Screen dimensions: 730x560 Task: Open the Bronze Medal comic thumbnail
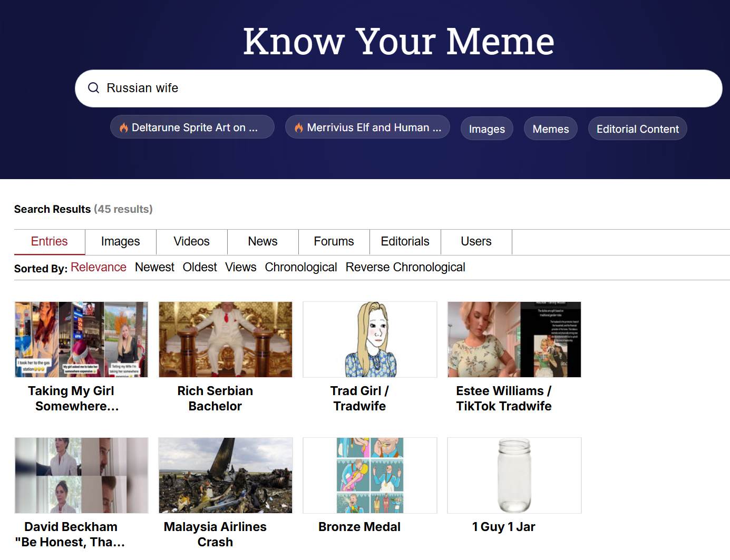coord(370,475)
